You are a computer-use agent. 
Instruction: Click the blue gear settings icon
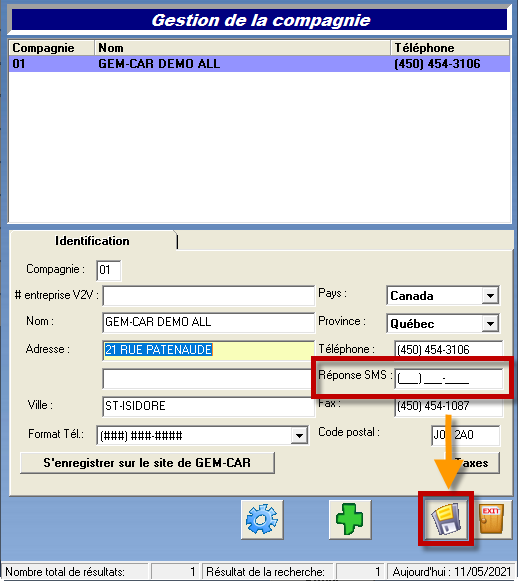[262, 519]
